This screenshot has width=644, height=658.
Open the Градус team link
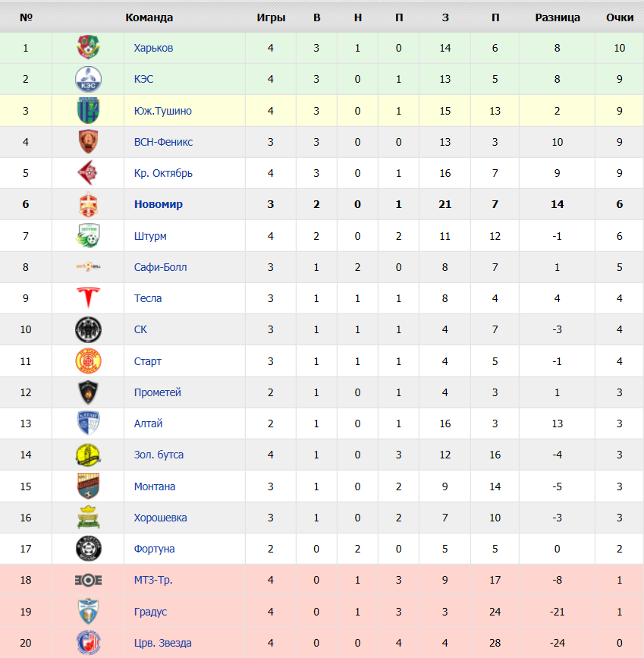point(150,612)
